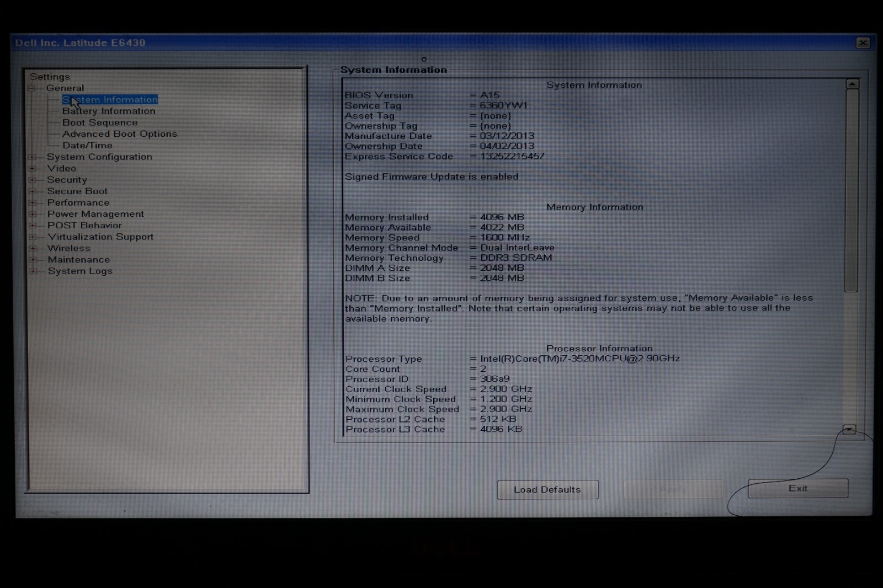The height and width of the screenshot is (588, 883).
Task: Click the BIOS Version value A15
Action: (x=490, y=95)
